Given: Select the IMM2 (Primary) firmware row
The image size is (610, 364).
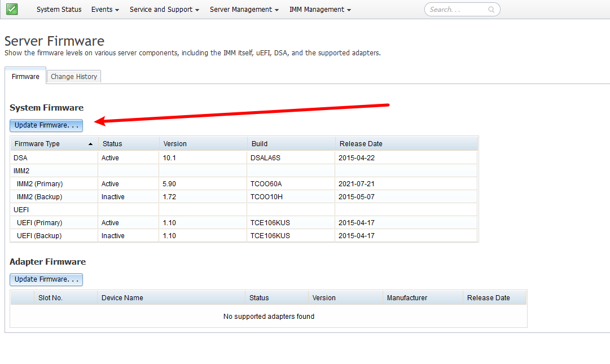Looking at the screenshot, I should click(x=40, y=184).
